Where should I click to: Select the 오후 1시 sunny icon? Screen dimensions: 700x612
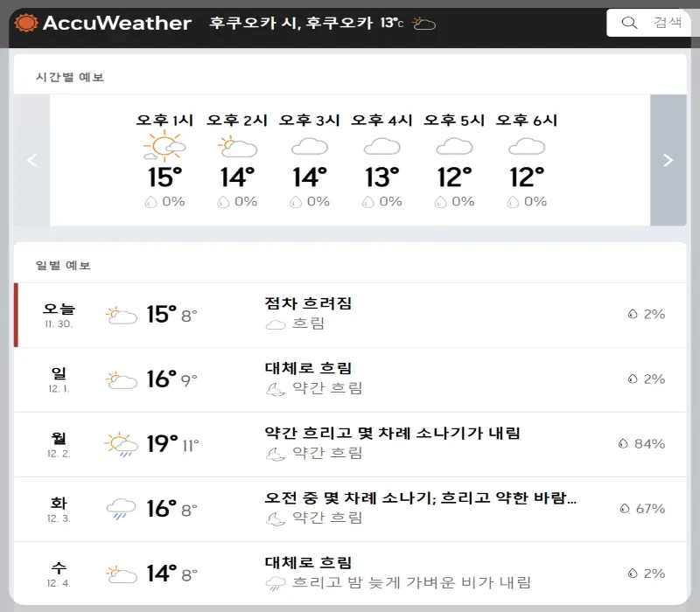[164, 145]
